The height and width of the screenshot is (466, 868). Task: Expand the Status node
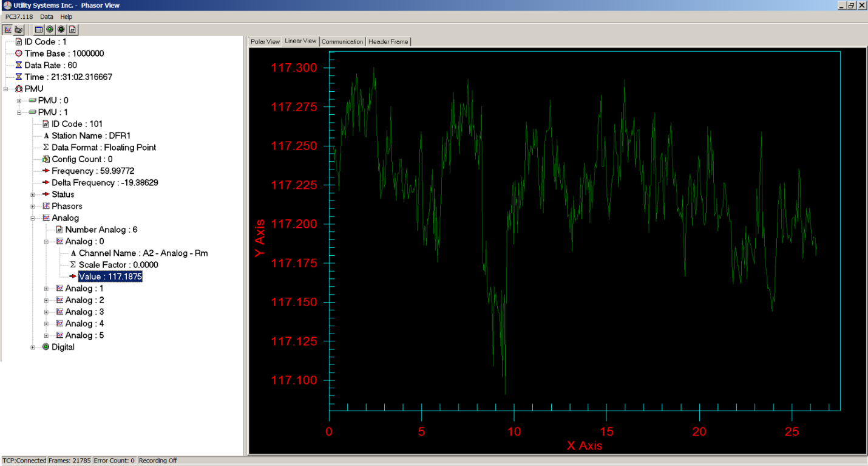[33, 194]
